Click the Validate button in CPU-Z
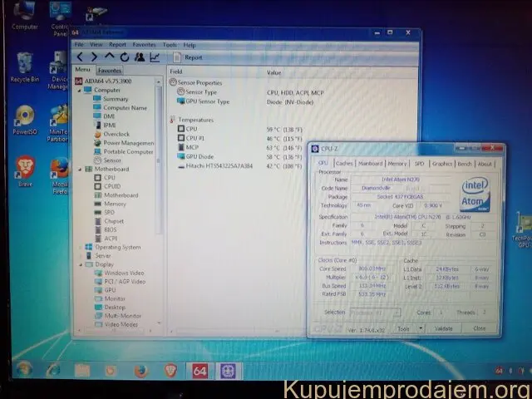Screen dimensions: 532x399 [445, 328]
